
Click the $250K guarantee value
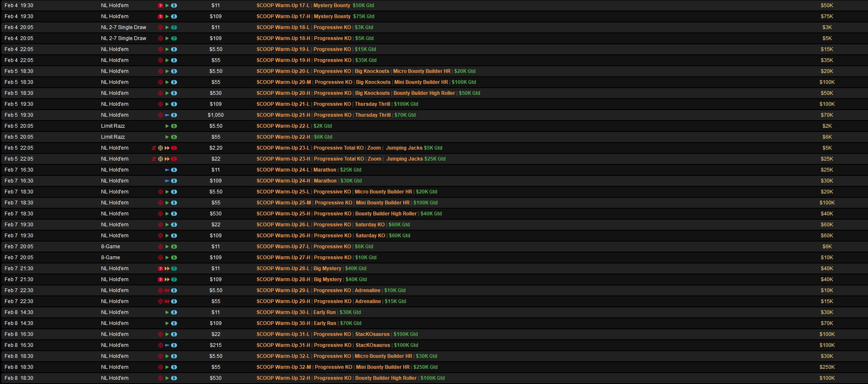coord(827,367)
